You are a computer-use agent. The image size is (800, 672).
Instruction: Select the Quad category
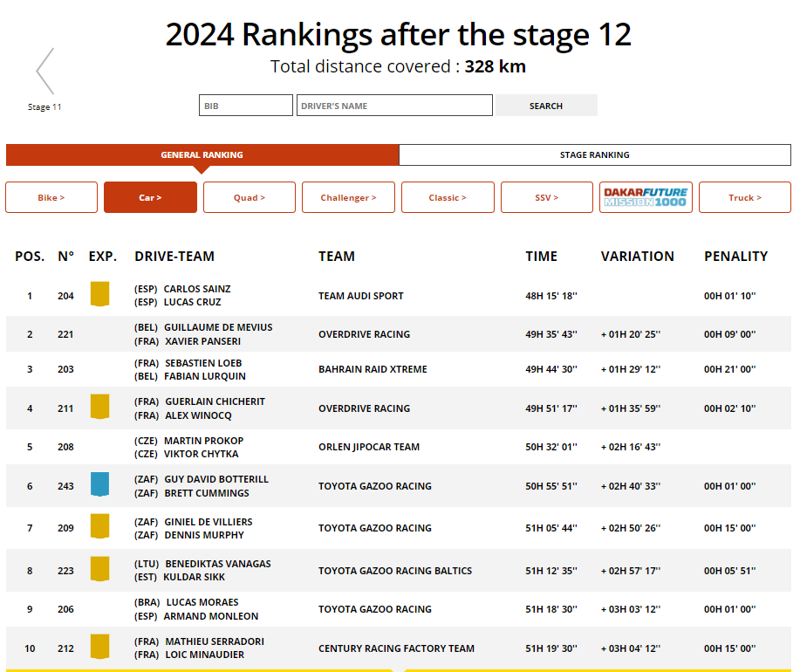pos(250,197)
